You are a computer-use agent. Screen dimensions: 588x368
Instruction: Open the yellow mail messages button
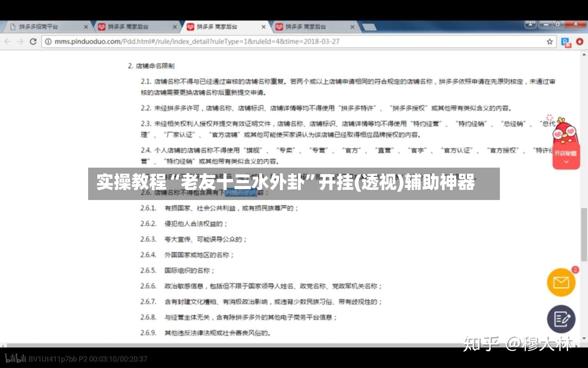(x=561, y=282)
